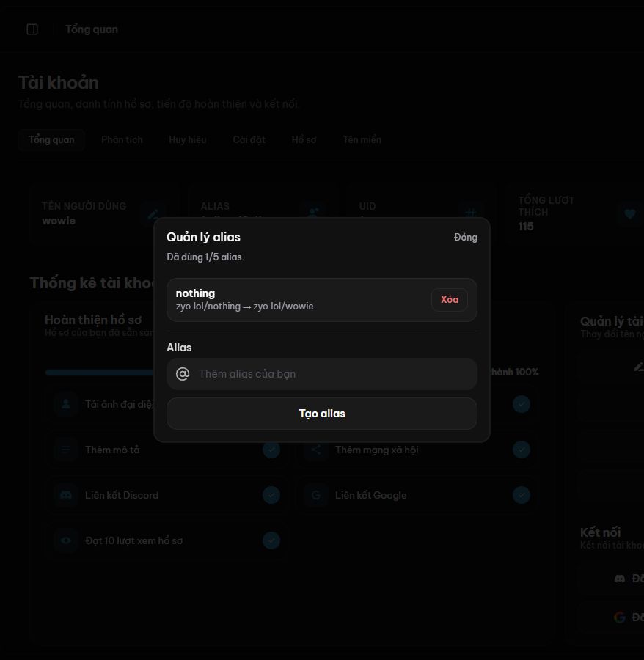Toggle the sidebar panel icon

click(32, 29)
